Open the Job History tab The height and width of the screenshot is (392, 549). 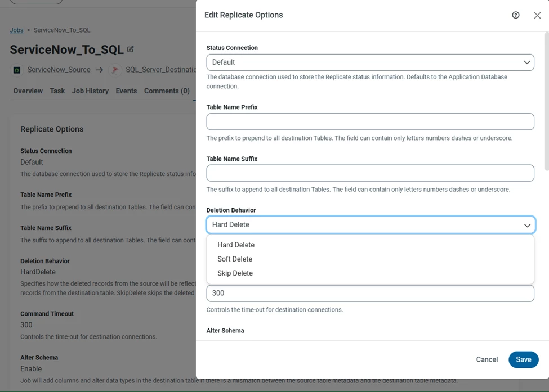coord(90,91)
